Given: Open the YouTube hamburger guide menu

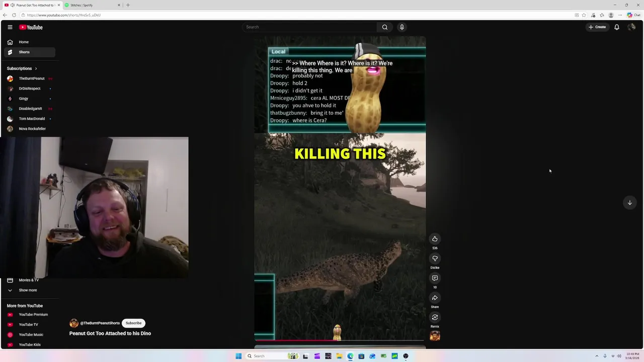Looking at the screenshot, I should (x=10, y=27).
